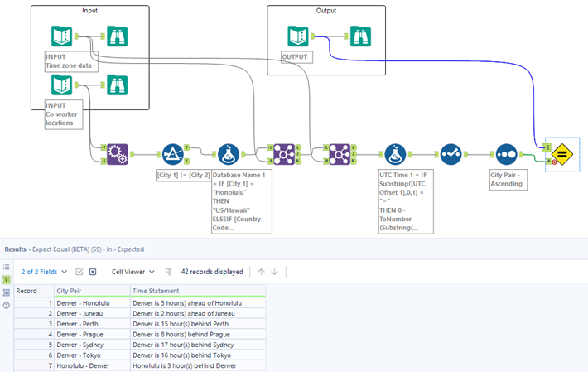Select the OUTPUT Text Input tool

[298, 36]
